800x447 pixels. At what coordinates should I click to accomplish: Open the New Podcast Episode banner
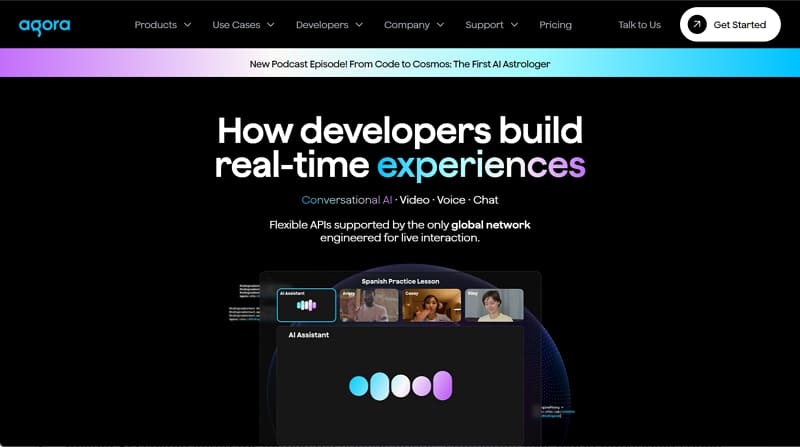point(399,64)
